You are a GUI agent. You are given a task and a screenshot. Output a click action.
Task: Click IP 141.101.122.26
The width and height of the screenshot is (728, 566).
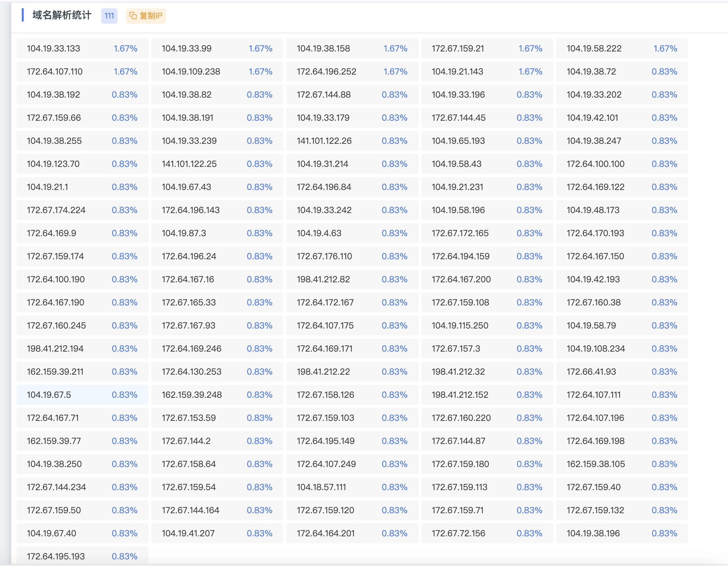click(352, 141)
